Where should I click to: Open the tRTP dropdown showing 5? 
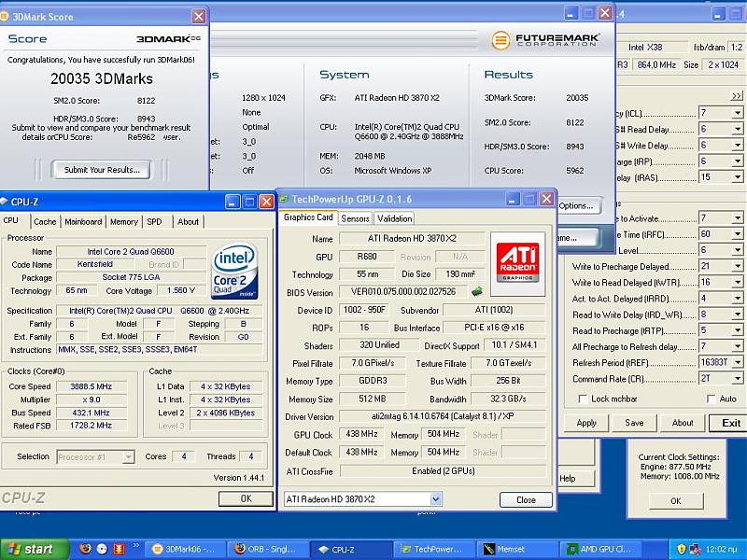tap(738, 331)
